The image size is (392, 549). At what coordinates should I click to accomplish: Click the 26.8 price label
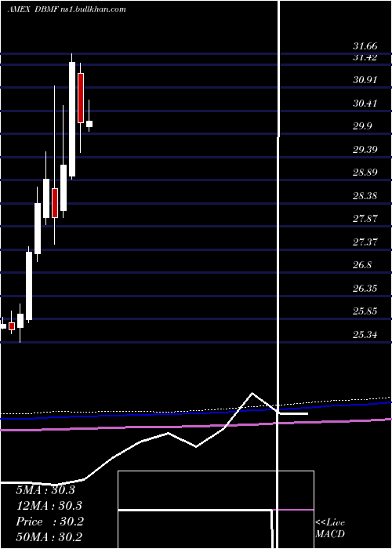362,265
